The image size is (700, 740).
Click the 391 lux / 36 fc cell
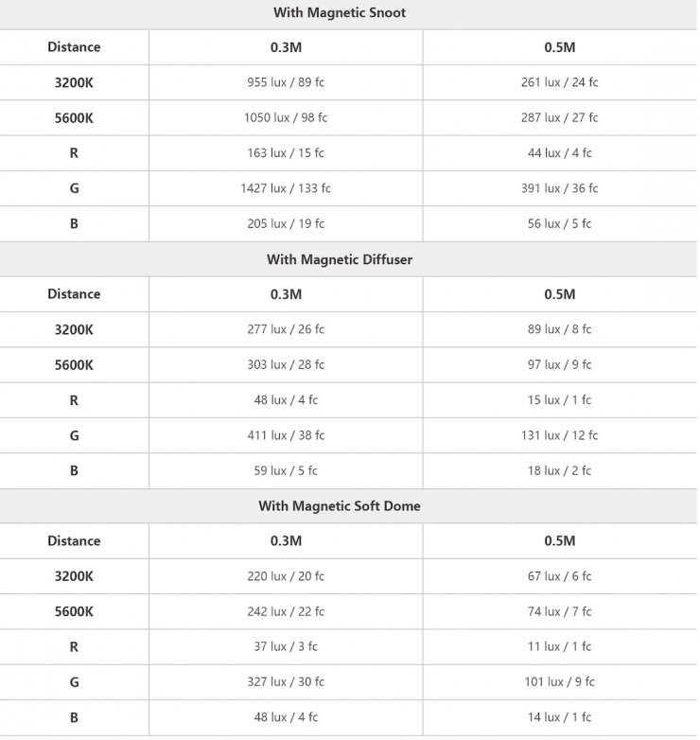(559, 188)
